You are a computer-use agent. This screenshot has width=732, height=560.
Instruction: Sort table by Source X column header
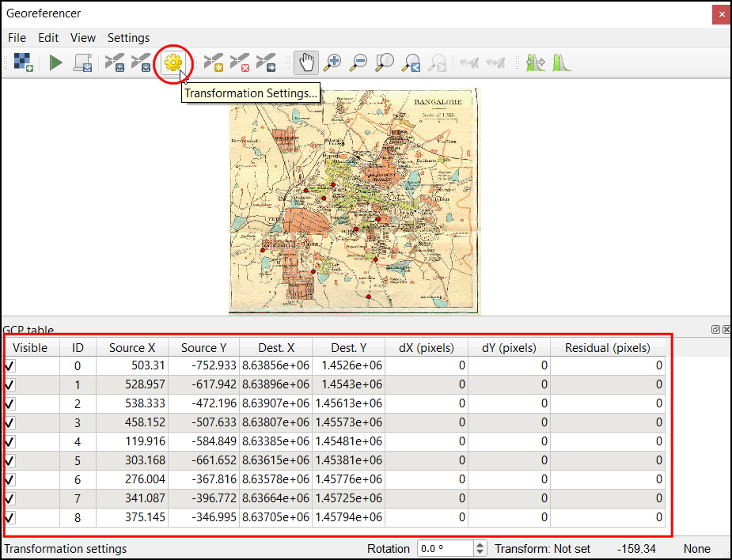132,348
